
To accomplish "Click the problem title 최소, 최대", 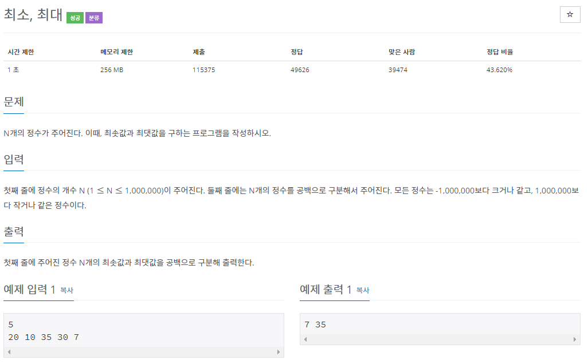I will pos(33,15).
